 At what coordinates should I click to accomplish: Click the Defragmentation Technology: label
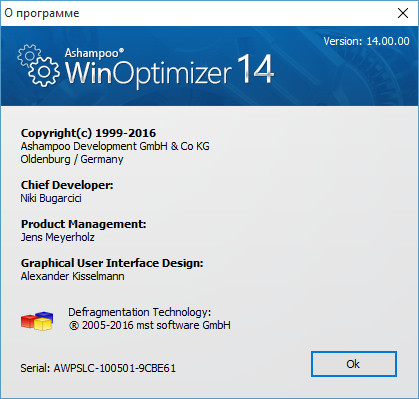140,312
